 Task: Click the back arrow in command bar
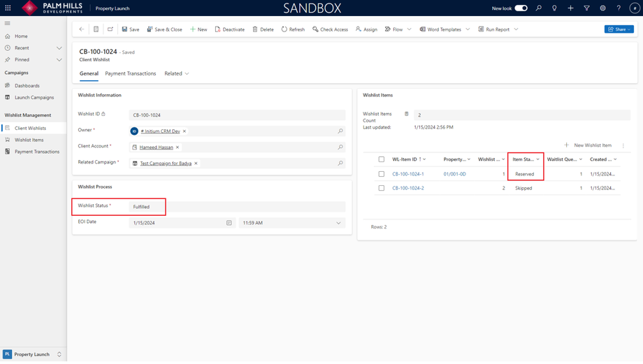(x=82, y=29)
